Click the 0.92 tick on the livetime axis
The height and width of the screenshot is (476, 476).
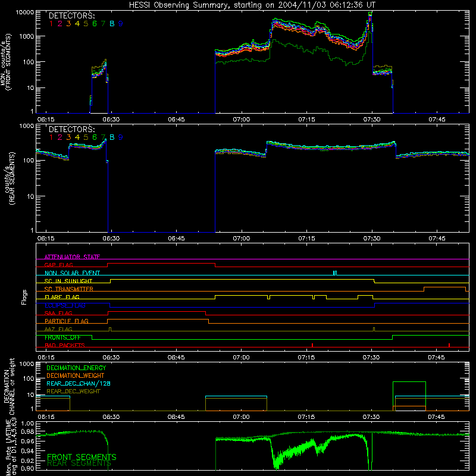27,461
